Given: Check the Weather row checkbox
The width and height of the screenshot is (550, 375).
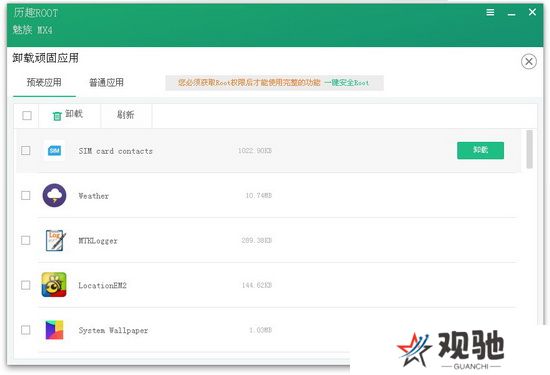Looking at the screenshot, I should (26, 195).
